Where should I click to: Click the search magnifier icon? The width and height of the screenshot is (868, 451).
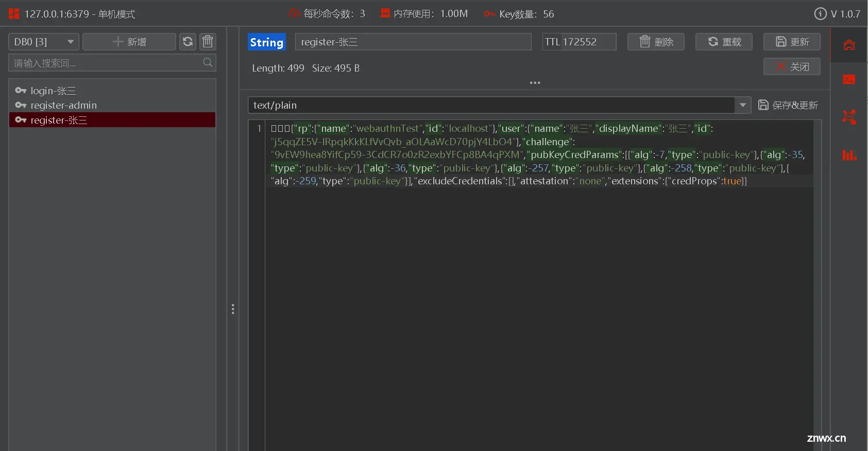click(x=208, y=62)
